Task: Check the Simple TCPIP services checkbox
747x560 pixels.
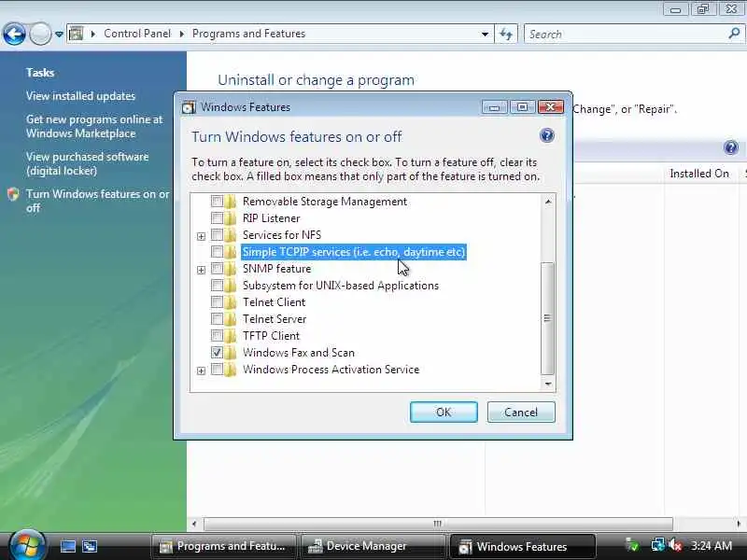Action: pos(217,252)
